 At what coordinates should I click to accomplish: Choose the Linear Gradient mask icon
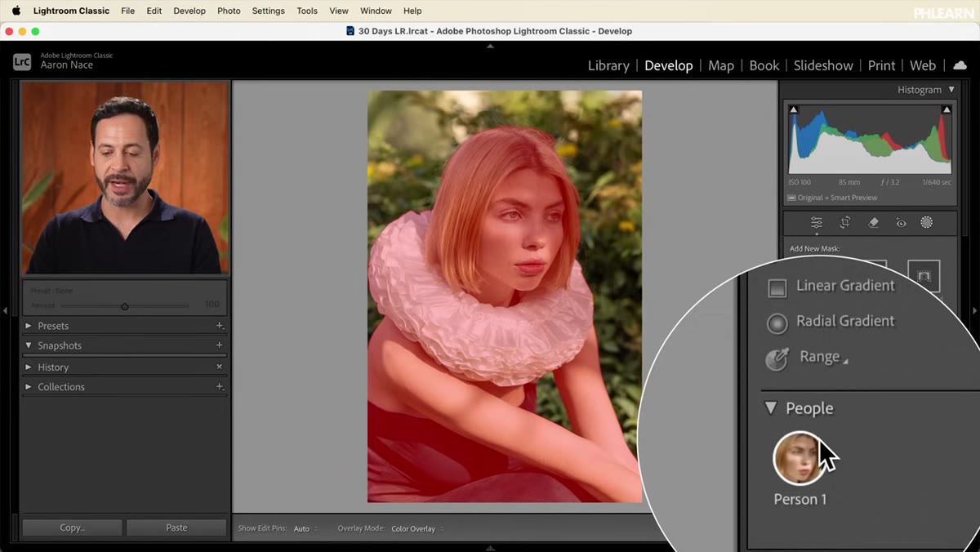777,287
